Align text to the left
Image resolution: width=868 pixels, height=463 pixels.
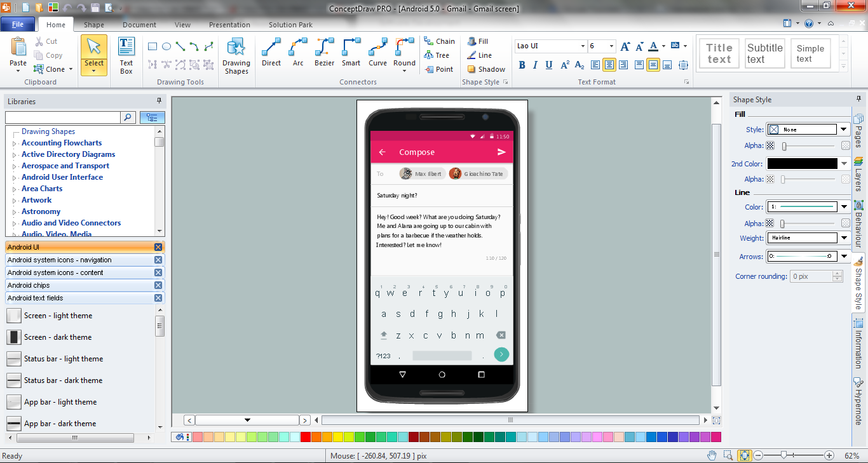pyautogui.click(x=595, y=65)
